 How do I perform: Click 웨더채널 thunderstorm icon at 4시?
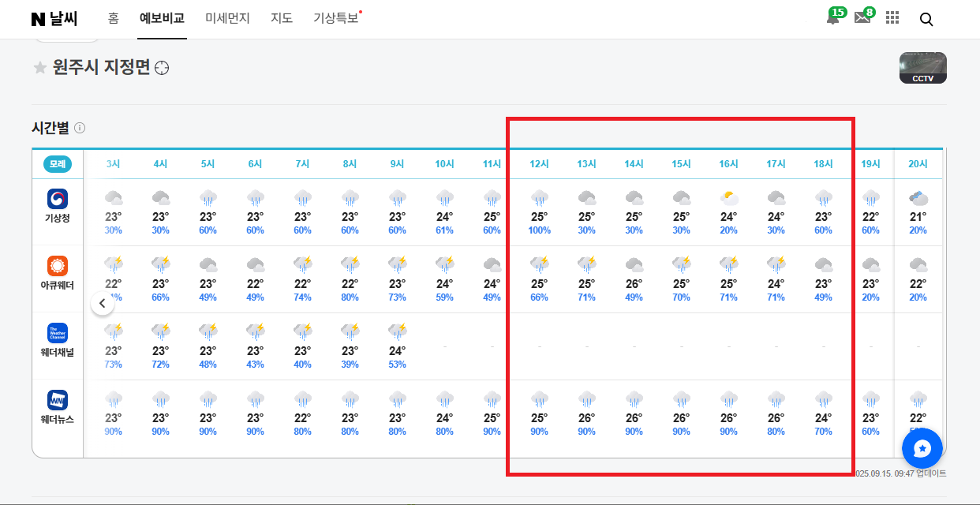(x=161, y=332)
